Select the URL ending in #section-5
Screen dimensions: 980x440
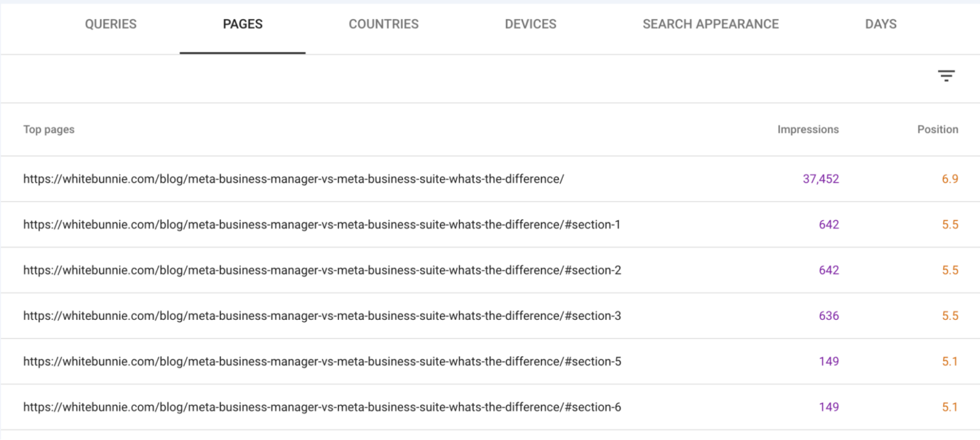[322, 362]
